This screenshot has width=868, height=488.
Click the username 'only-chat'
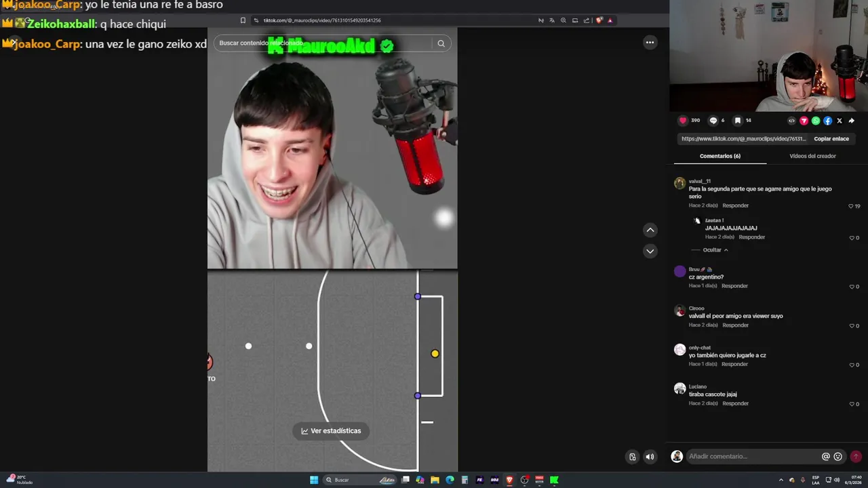699,348
